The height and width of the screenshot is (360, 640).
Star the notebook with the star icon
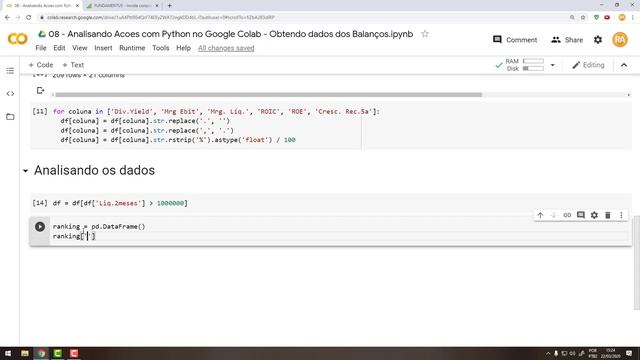tap(425, 34)
